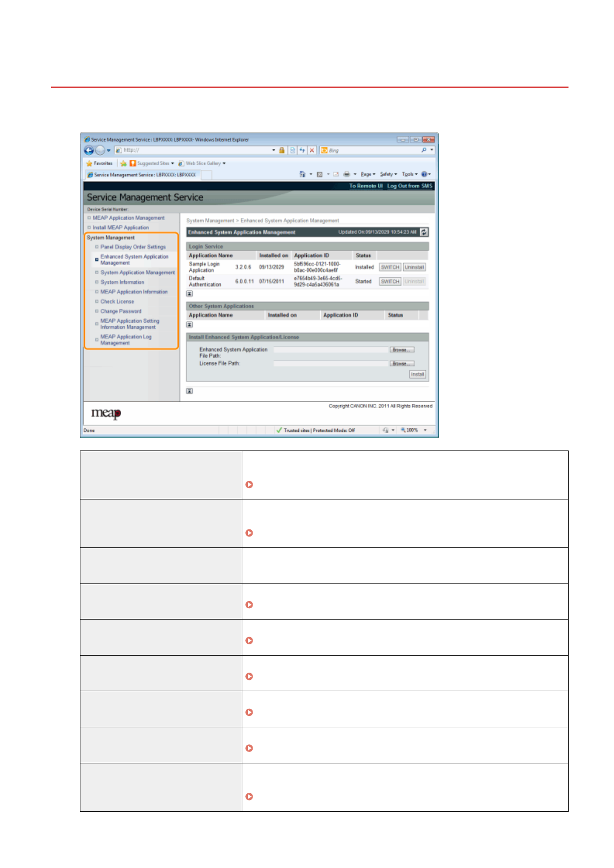This screenshot has height=868, width=614.
Task: Click the red Stop X icon in address bar
Action: 312,151
